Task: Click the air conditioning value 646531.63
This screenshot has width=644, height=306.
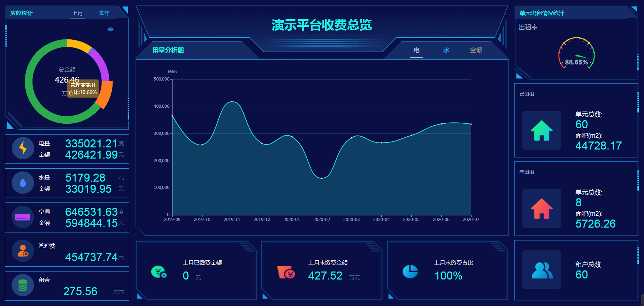Action: click(x=91, y=212)
